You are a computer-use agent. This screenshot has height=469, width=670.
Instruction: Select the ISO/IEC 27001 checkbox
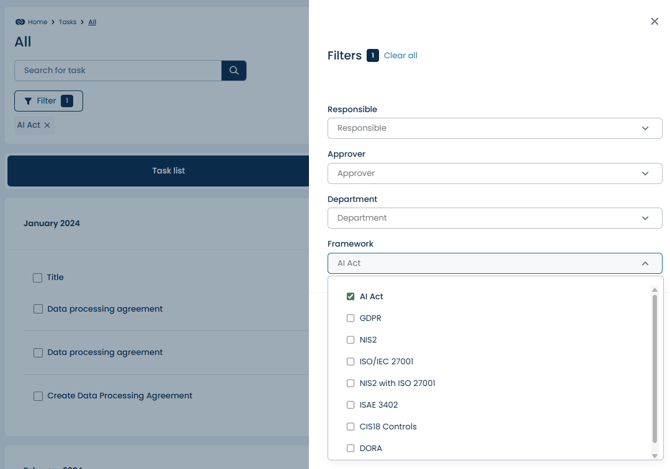[350, 362]
